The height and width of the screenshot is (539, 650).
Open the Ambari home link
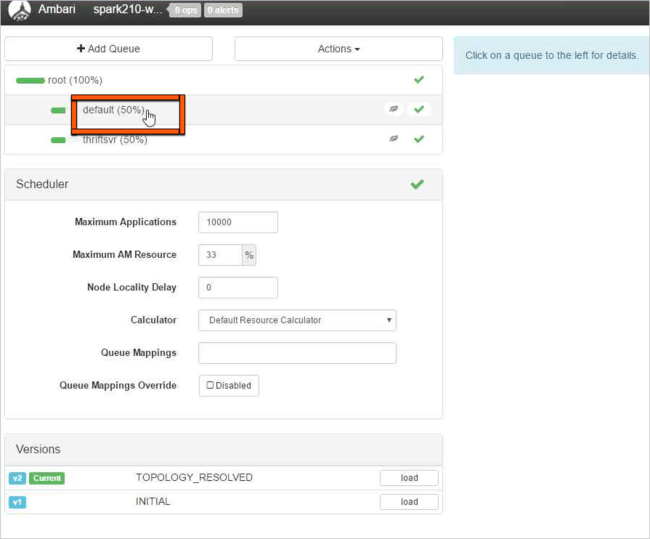click(57, 9)
